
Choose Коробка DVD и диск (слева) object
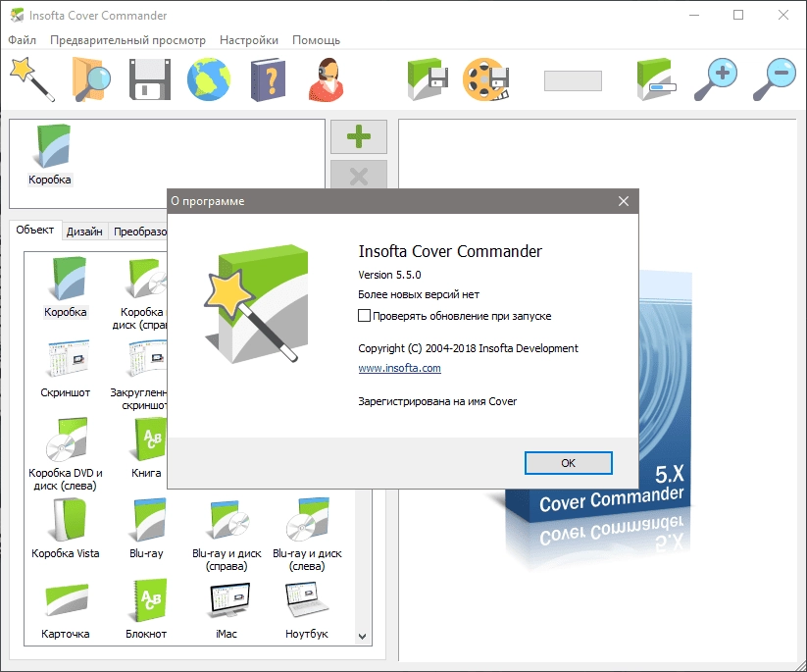pos(66,454)
